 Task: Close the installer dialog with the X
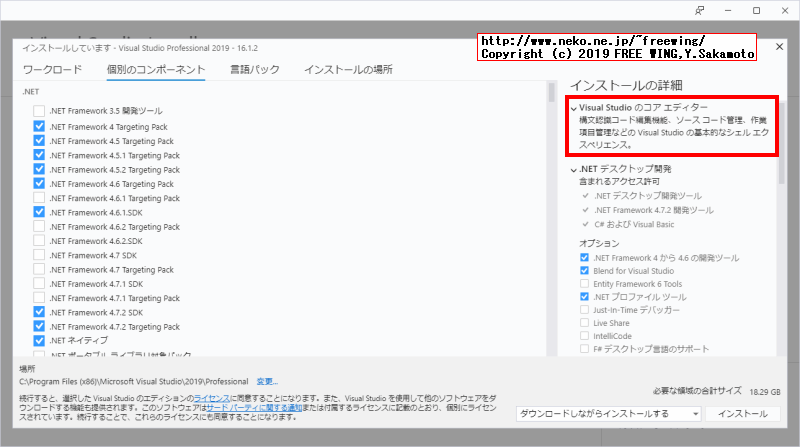coord(779,47)
